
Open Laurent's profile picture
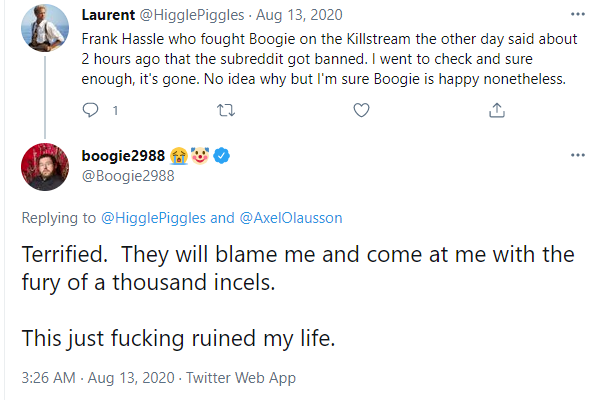(x=45, y=28)
